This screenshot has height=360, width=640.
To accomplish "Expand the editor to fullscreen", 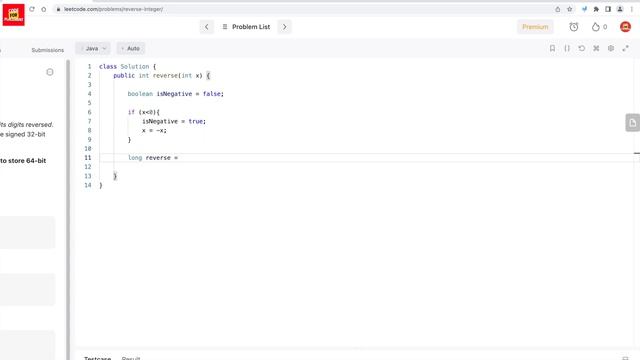I will tap(626, 48).
